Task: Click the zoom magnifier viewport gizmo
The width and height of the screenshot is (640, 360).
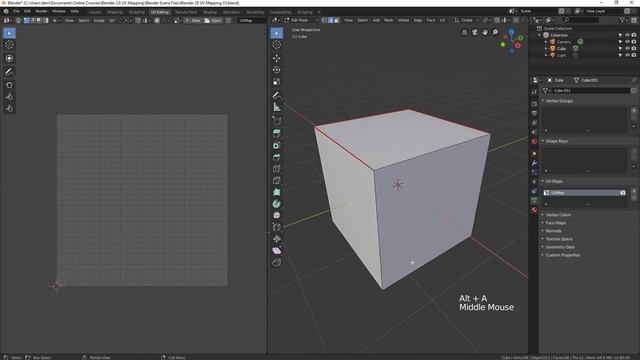Action: pos(495,32)
